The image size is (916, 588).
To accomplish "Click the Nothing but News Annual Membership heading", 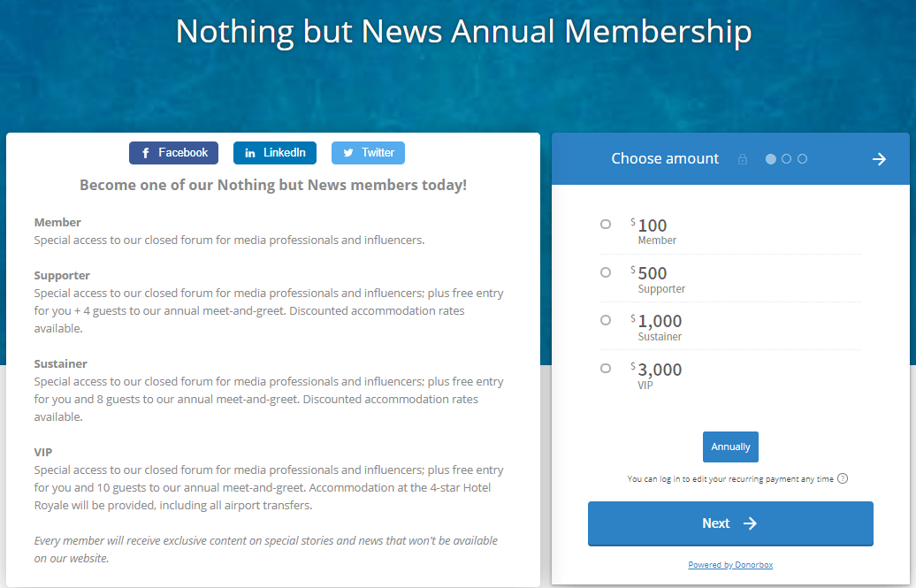I will (463, 32).
